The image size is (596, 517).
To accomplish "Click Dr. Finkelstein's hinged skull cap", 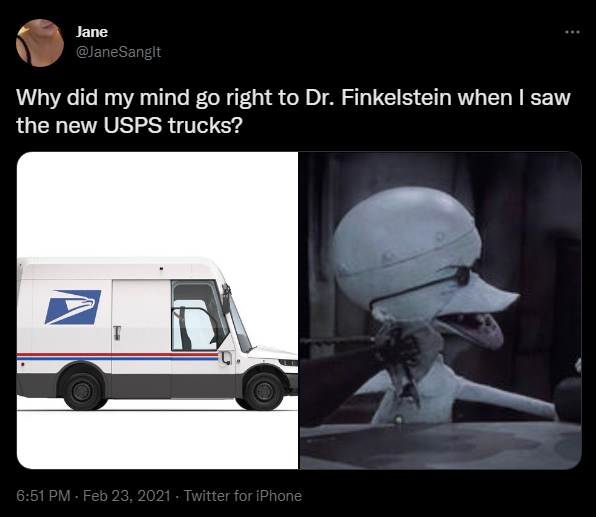I will (405, 230).
